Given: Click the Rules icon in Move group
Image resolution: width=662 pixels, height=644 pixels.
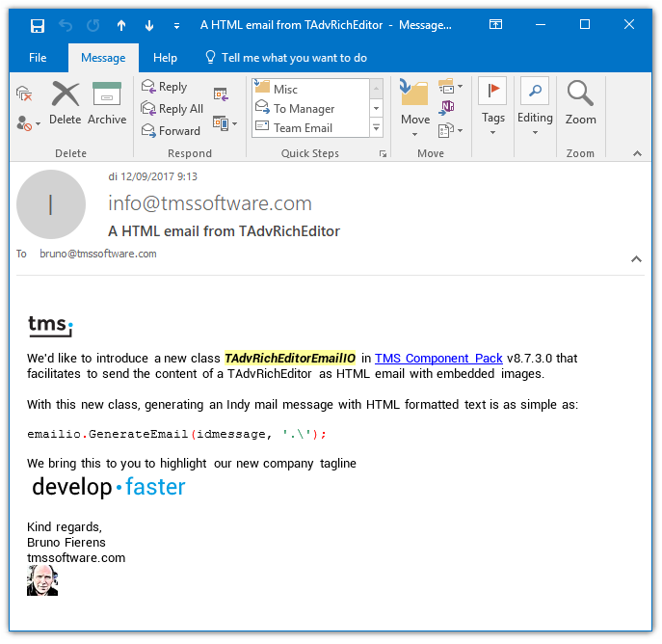Looking at the screenshot, I should [450, 87].
